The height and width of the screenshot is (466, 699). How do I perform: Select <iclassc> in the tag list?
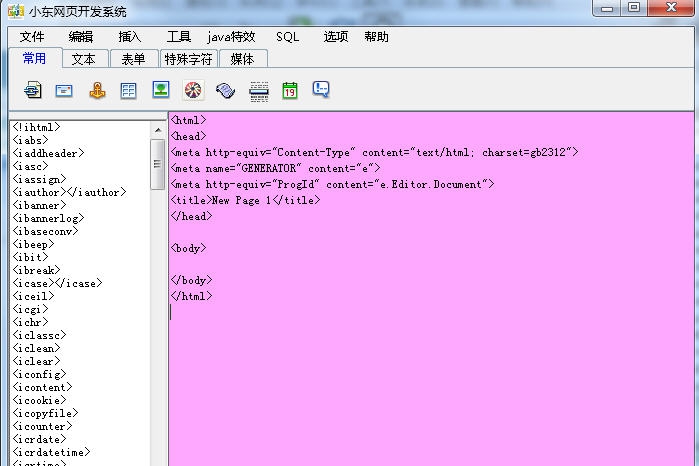(x=39, y=335)
